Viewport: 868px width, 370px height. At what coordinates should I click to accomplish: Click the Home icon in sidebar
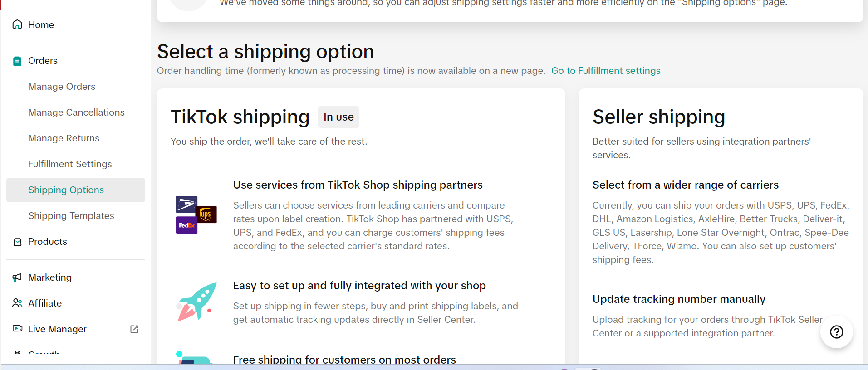click(x=17, y=24)
